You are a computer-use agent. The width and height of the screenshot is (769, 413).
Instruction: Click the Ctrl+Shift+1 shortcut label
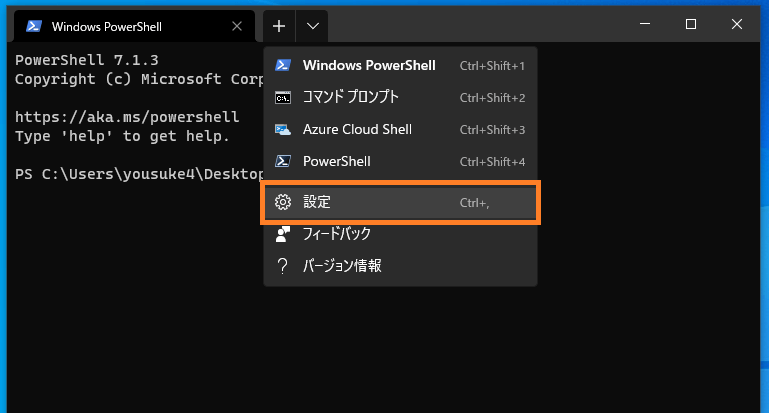492,66
